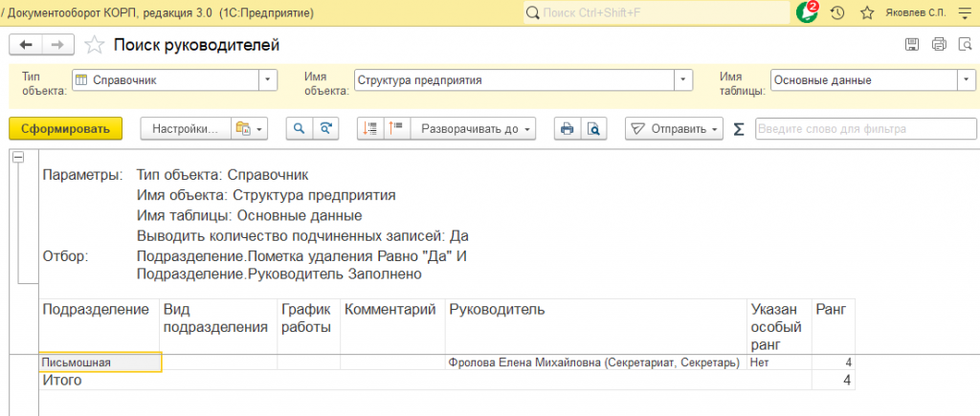Select the 'Письмошная' cell in report
Image resolution: width=980 pixels, height=416 pixels.
pos(100,362)
